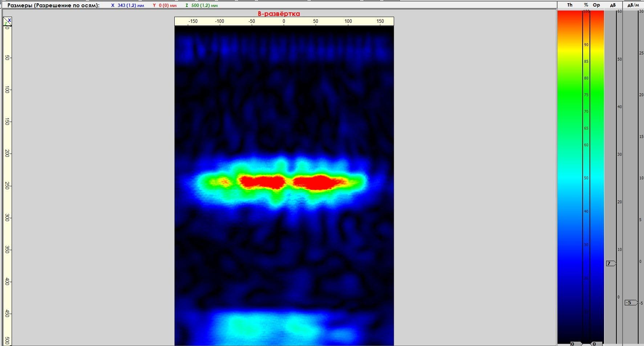644x346 pixels.
Task: Select the '%' palette column header
Action: tap(586, 5)
